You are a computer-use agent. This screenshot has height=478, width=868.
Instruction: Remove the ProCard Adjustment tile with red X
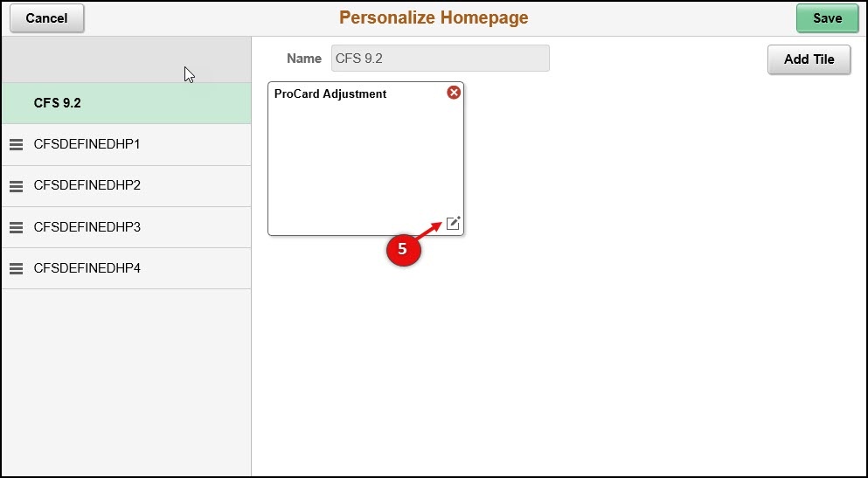click(x=454, y=93)
